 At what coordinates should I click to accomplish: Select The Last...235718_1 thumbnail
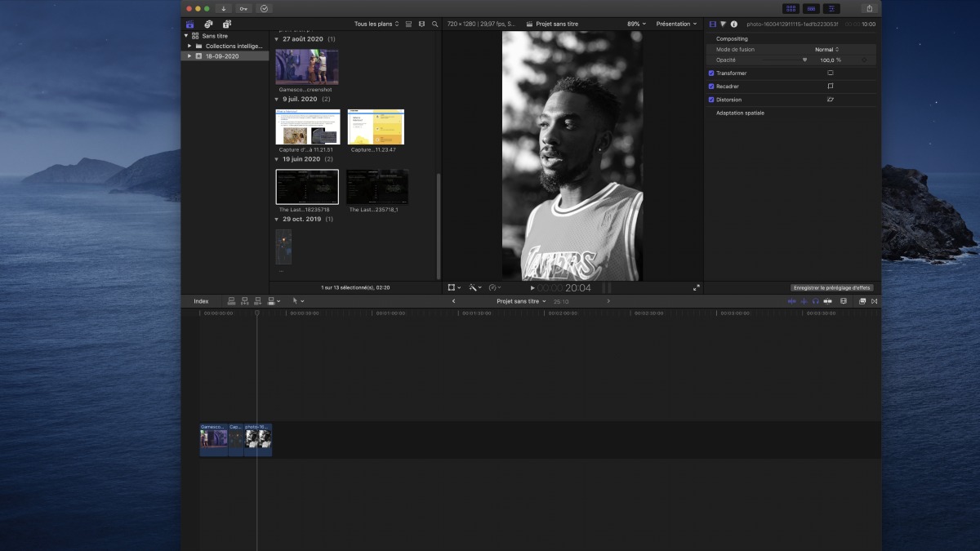(x=377, y=187)
